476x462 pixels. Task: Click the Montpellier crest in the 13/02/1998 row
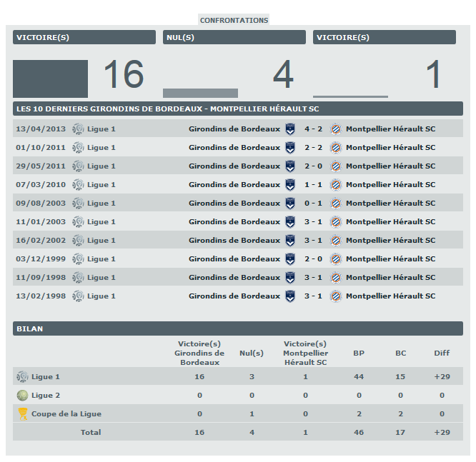pos(336,296)
